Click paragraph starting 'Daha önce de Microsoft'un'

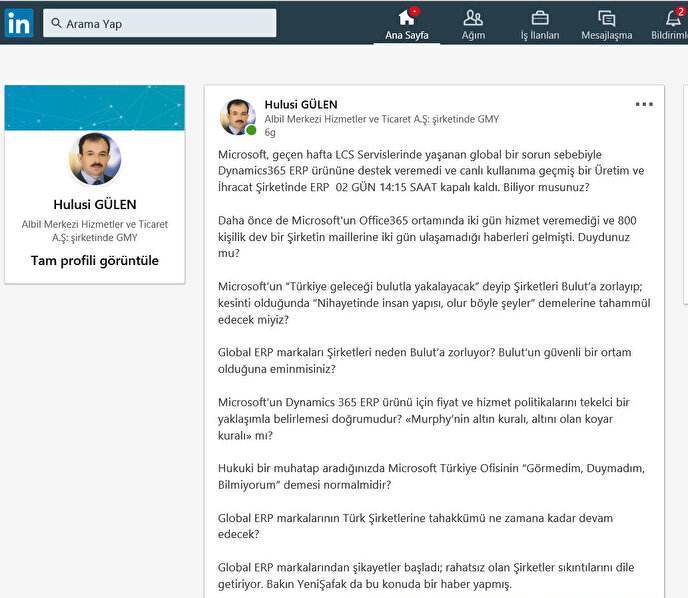pyautogui.click(x=427, y=237)
